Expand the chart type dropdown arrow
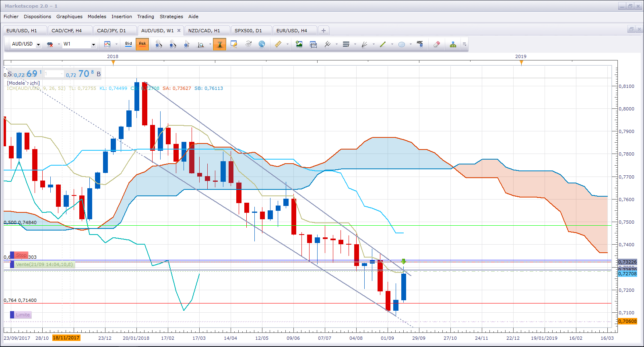644x347 pixels. pyautogui.click(x=116, y=44)
